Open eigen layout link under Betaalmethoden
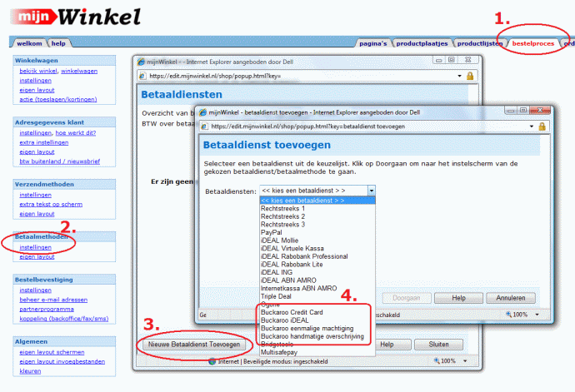The height and width of the screenshot is (392, 575). coord(37,257)
